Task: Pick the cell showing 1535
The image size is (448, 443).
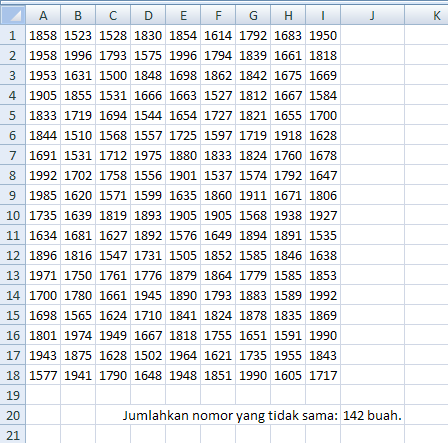Action: [x=323, y=235]
